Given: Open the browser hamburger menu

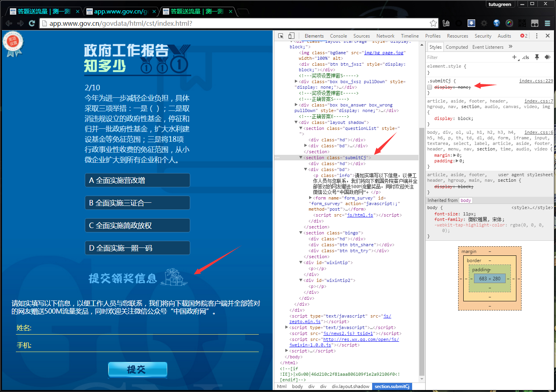Looking at the screenshot, I should [547, 23].
